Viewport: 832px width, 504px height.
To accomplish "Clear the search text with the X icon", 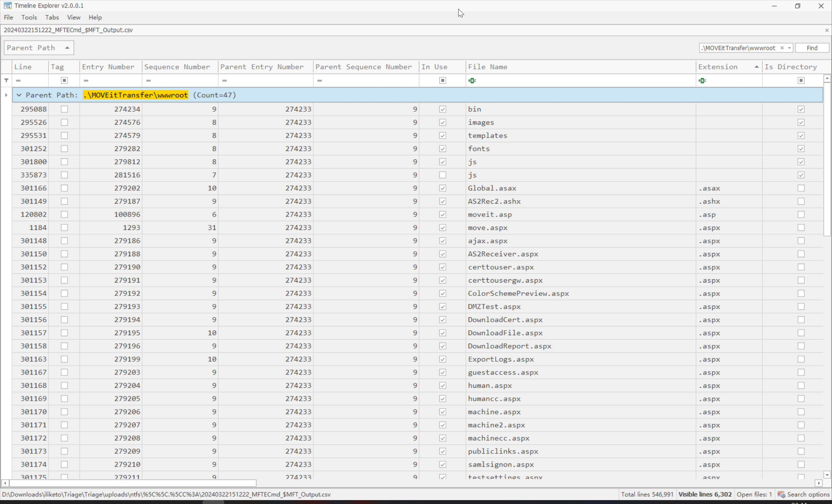I will 782,48.
